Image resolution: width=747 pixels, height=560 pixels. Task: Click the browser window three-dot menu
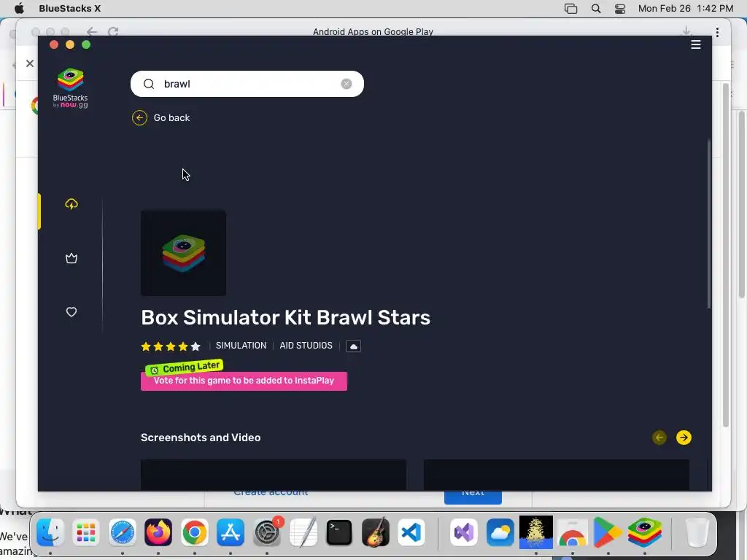pyautogui.click(x=718, y=32)
